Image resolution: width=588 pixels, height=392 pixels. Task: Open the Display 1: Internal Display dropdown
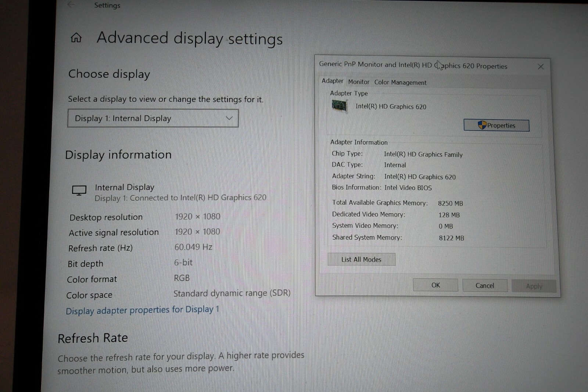[153, 118]
